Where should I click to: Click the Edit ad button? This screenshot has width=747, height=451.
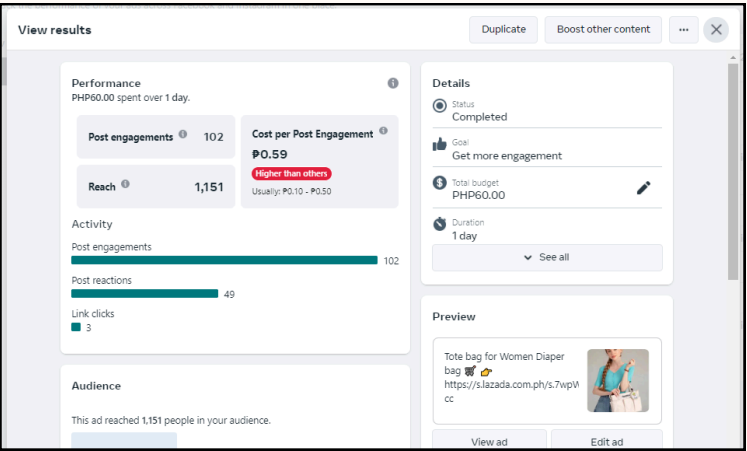click(x=606, y=441)
